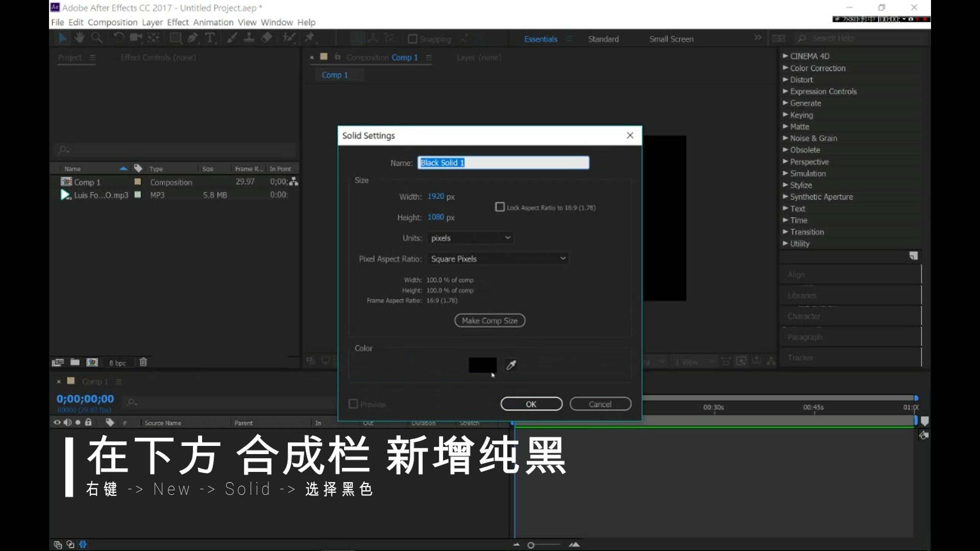Screen dimensions: 980x551
Task: Select the Zoom magnifier tool
Action: [96, 38]
